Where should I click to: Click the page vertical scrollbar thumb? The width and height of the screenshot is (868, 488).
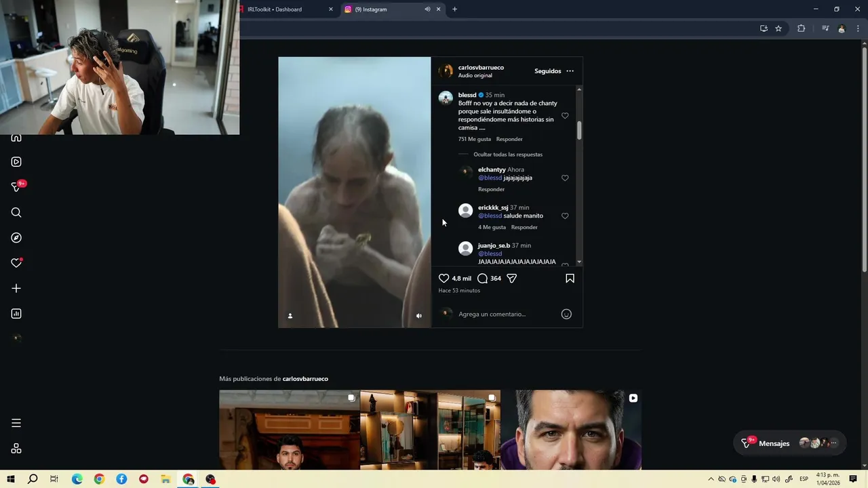[864, 159]
